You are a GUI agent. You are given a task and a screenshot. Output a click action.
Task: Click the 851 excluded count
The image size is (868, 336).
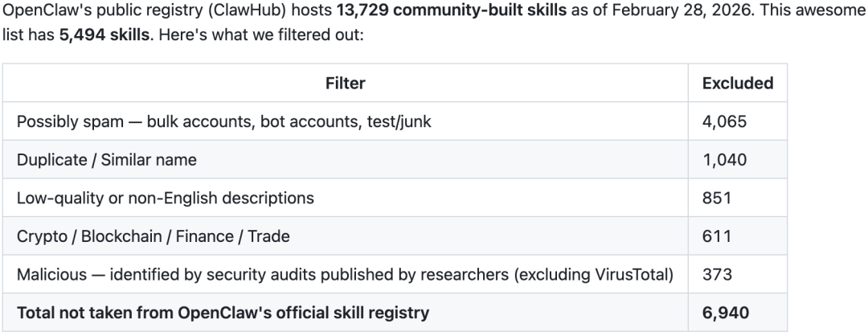(x=717, y=198)
